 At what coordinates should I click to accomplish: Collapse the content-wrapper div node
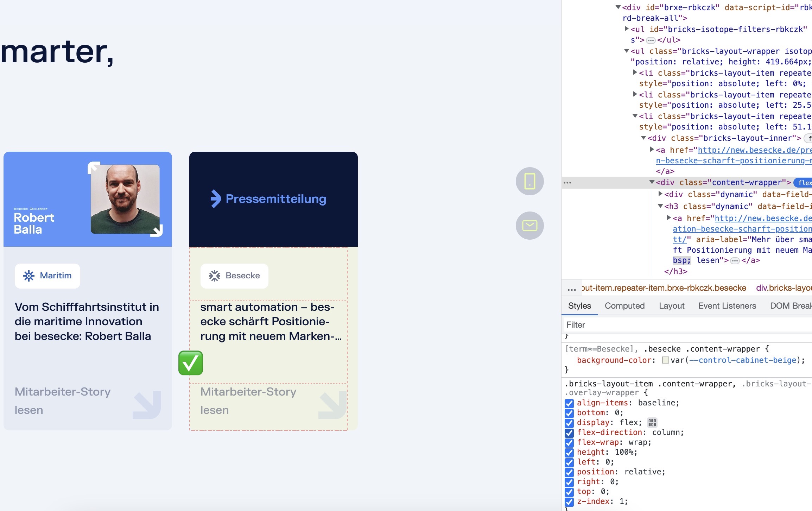652,182
